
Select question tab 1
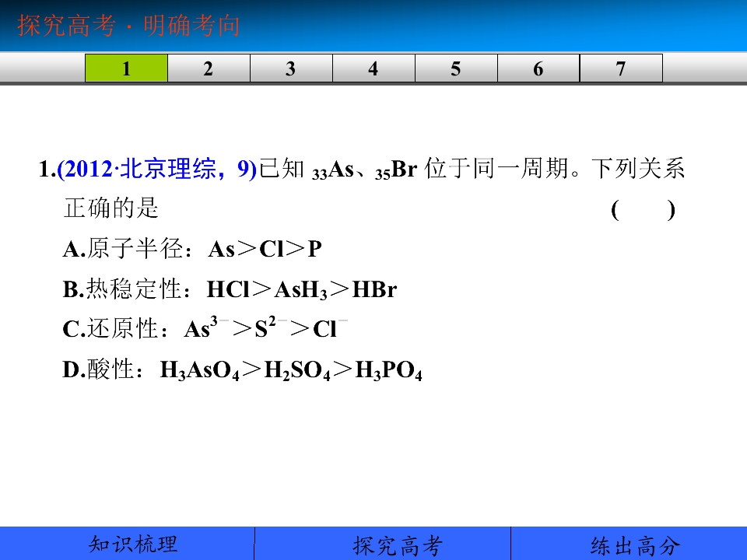(x=126, y=68)
